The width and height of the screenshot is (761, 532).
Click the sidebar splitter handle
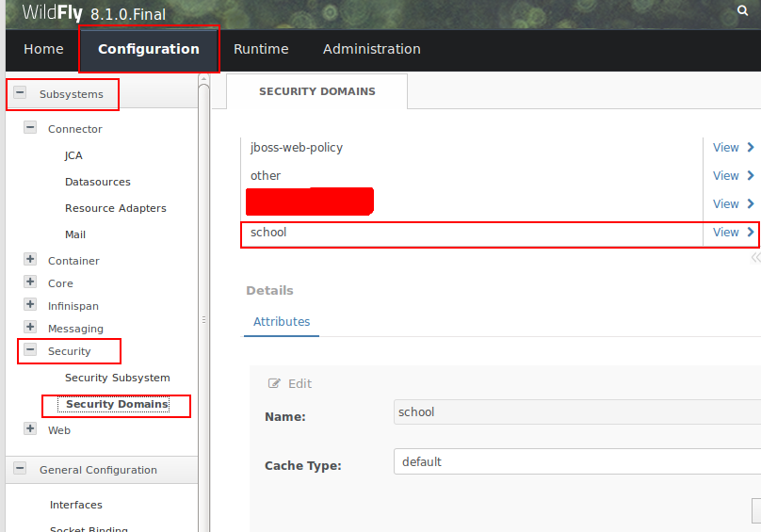tap(203, 320)
